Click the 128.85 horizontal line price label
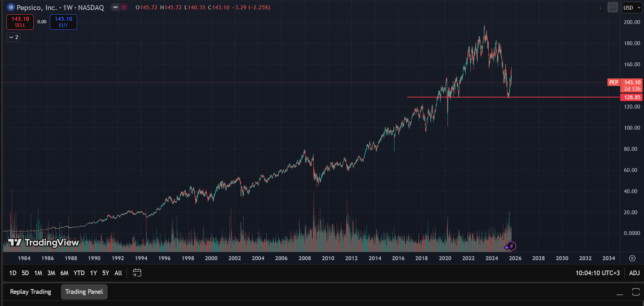Image resolution: width=644 pixels, height=306 pixels. 632,97
